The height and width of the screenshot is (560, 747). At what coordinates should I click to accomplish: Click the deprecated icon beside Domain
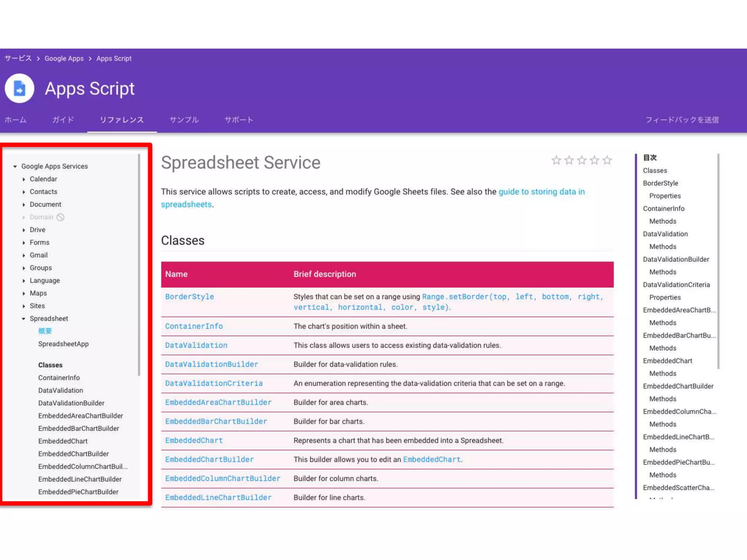61,217
